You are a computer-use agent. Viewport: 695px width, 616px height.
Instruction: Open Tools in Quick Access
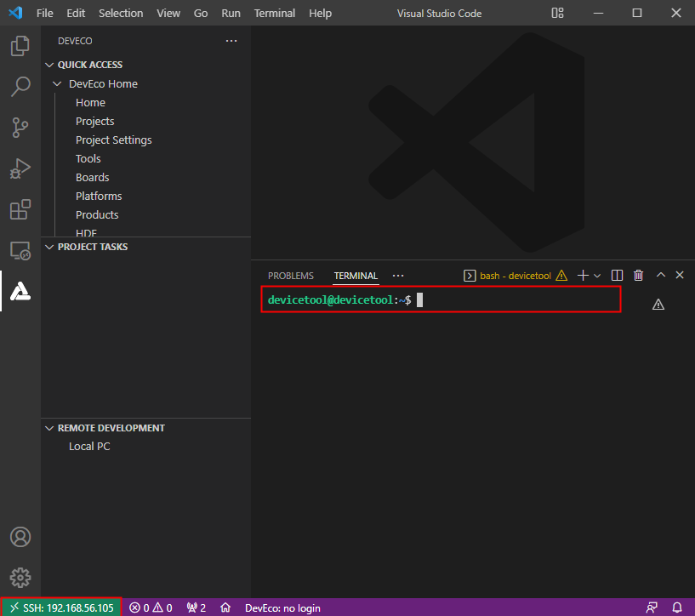(x=88, y=158)
